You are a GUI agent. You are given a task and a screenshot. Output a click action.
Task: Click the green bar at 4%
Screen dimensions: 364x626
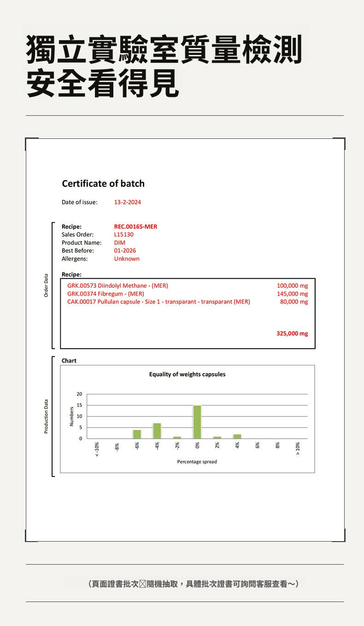(x=237, y=436)
